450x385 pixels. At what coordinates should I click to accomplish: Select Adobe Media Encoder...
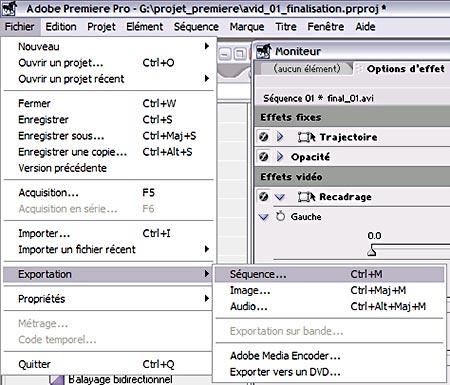pyautogui.click(x=329, y=356)
